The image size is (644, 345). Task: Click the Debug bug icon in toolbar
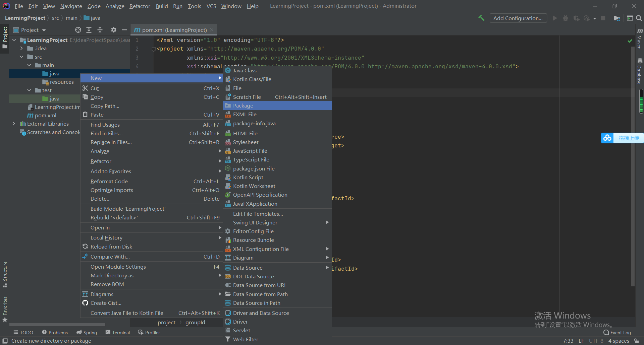click(x=566, y=18)
